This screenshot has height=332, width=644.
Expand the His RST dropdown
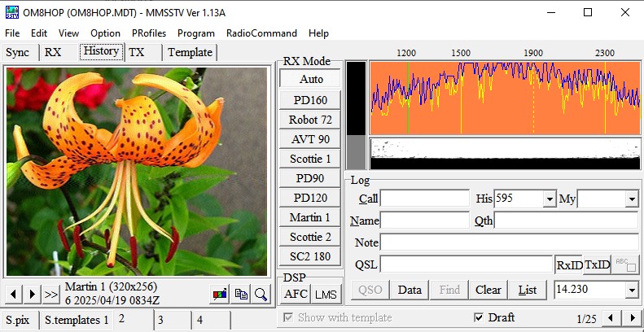[549, 199]
